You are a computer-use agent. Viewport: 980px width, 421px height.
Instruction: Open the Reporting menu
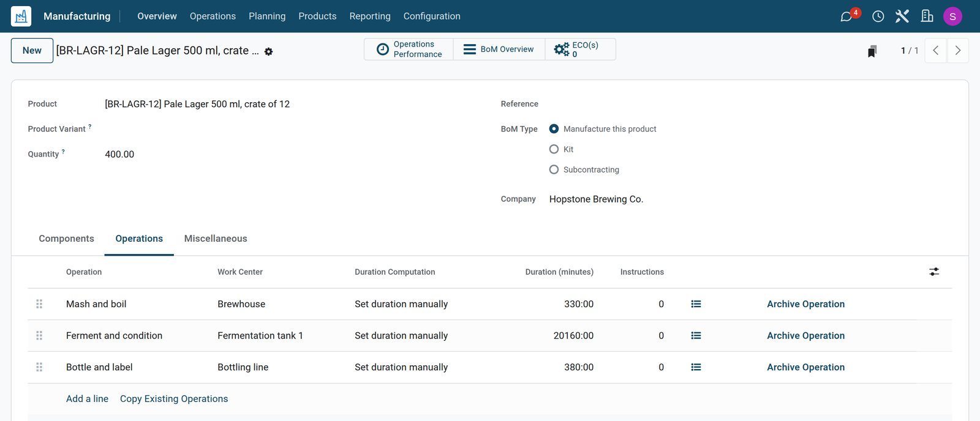coord(370,17)
